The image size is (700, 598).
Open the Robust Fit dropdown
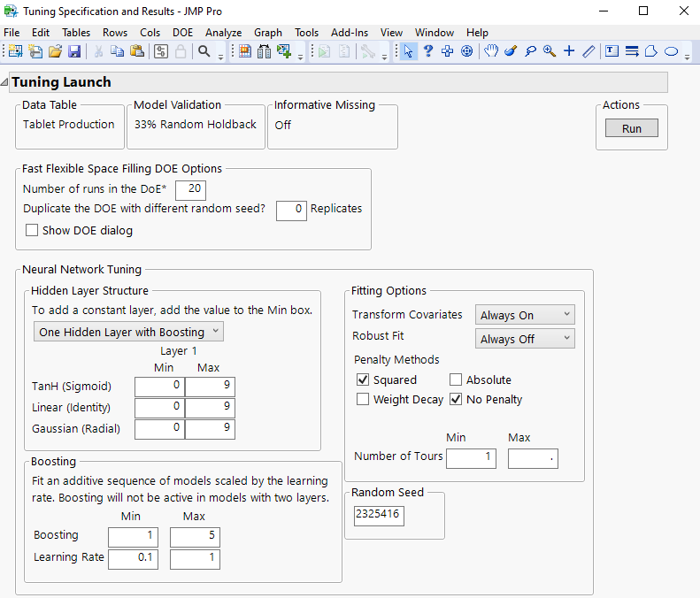(525, 339)
